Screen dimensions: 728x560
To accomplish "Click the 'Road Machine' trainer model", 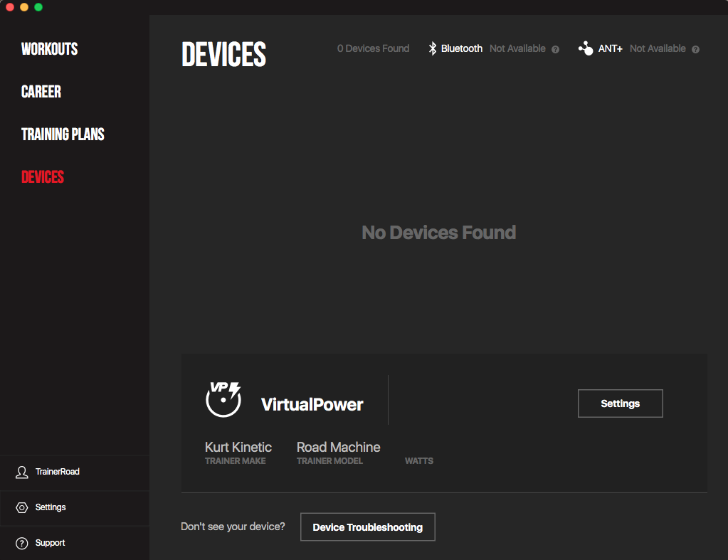I will coord(339,447).
